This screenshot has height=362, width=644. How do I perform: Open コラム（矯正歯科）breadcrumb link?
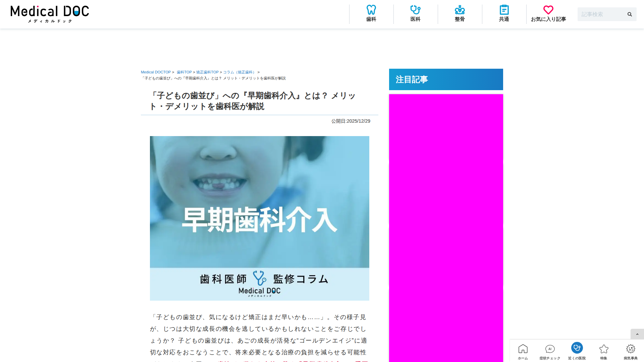click(238, 72)
